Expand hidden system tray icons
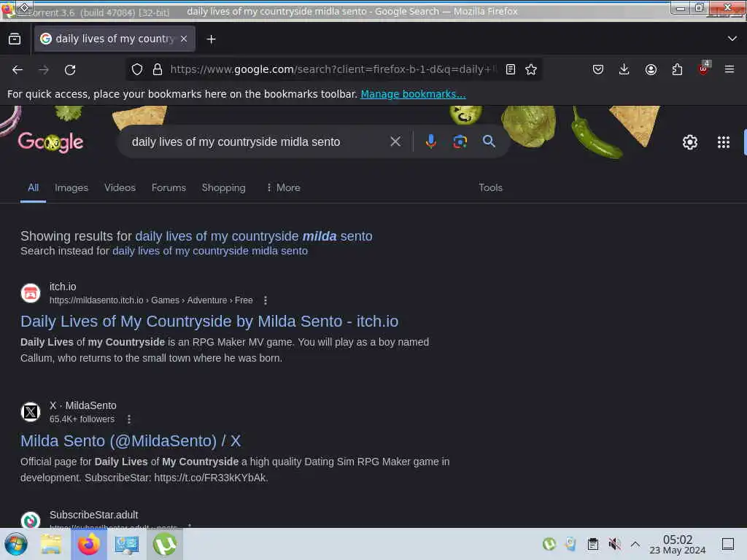Image resolution: width=747 pixels, height=560 pixels. click(635, 544)
